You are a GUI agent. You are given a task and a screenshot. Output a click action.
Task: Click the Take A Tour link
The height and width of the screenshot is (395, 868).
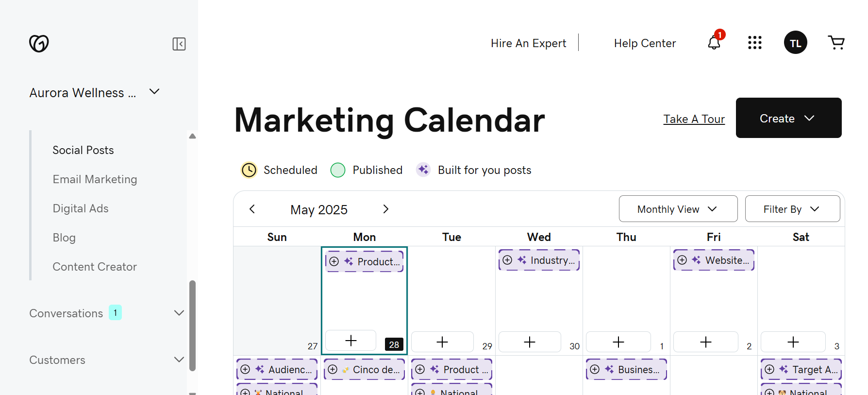[x=694, y=119]
